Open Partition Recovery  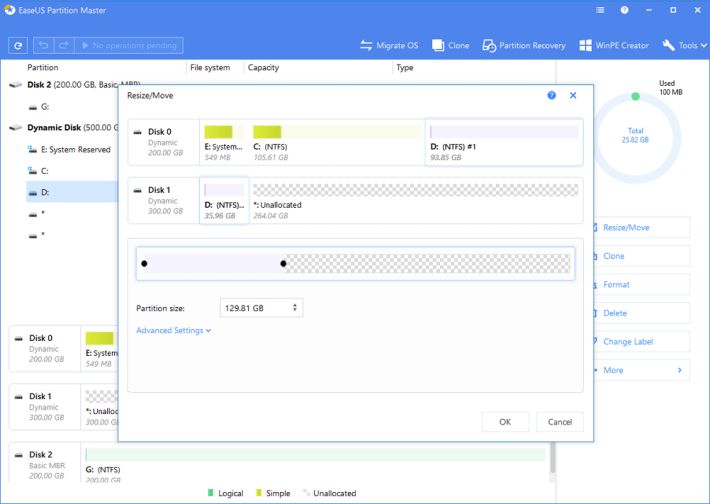click(524, 46)
